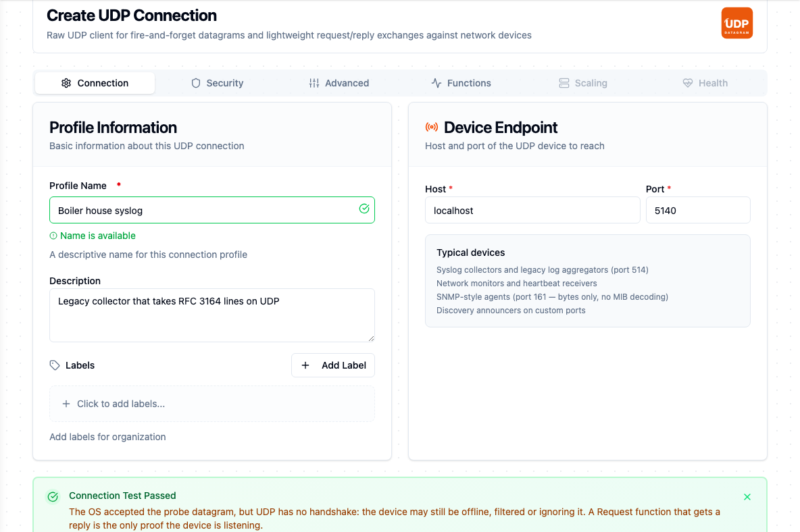This screenshot has width=800, height=532.
Task: Click the 'Name is available' status text
Action: point(98,236)
